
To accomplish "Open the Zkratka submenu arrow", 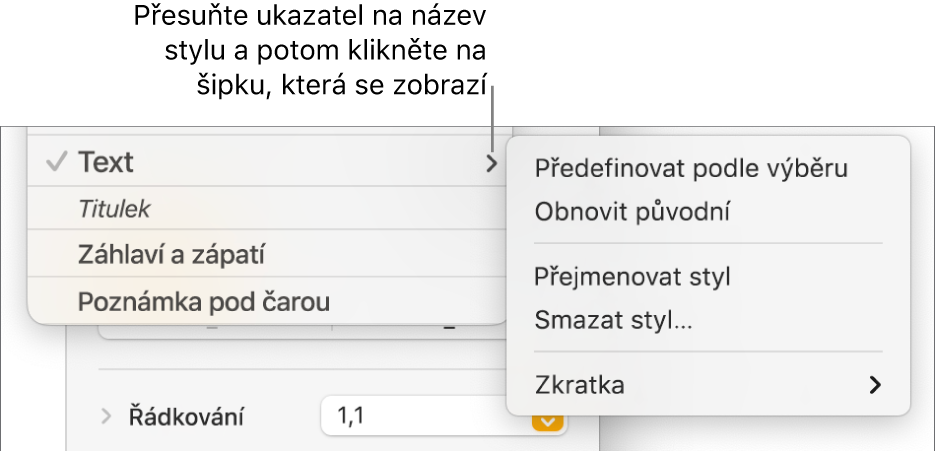I will pyautogui.click(x=875, y=385).
